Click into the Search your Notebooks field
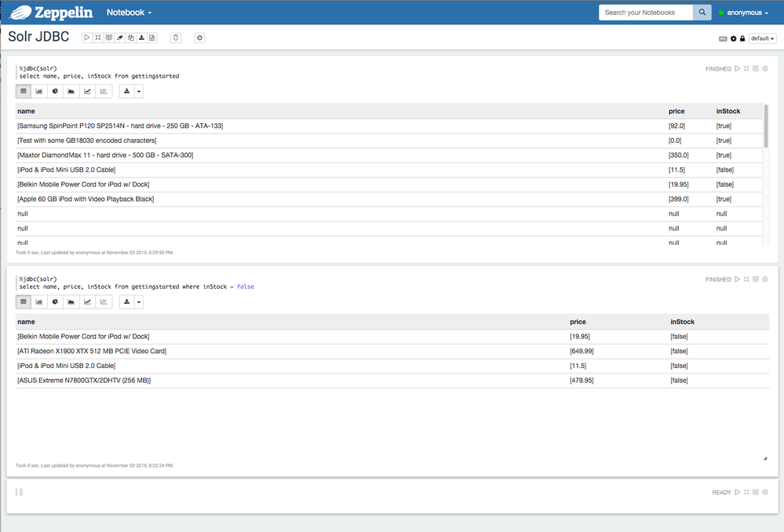 point(646,13)
